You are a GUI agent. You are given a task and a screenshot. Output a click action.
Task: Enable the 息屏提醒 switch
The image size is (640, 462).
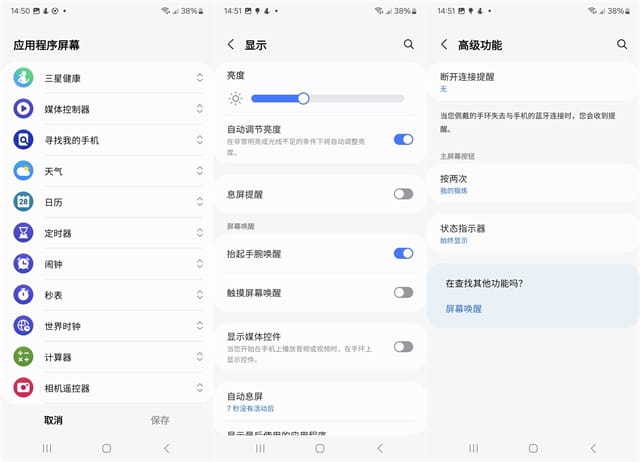[x=403, y=194]
